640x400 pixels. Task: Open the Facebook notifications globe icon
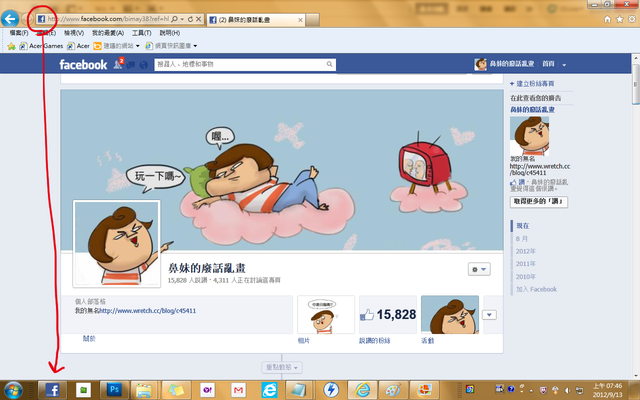[x=143, y=64]
